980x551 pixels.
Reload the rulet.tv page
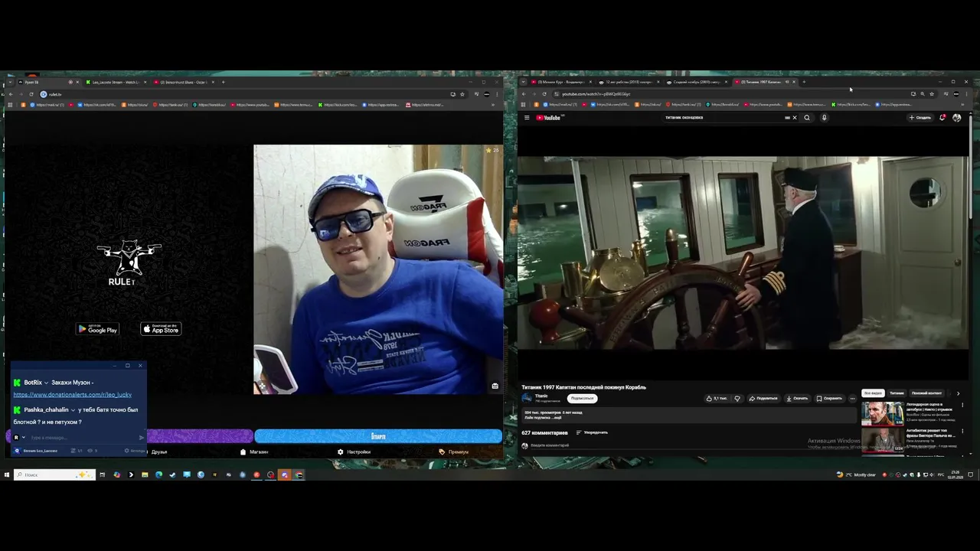point(31,94)
